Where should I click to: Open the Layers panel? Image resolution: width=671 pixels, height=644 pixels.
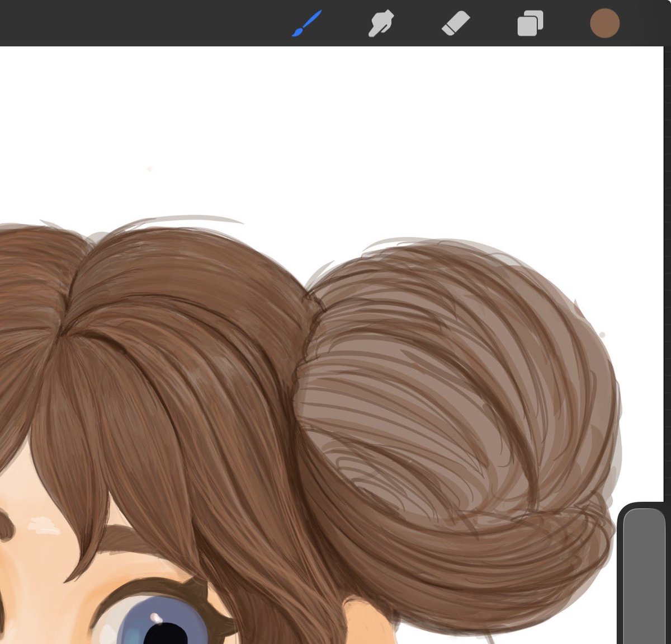(530, 24)
